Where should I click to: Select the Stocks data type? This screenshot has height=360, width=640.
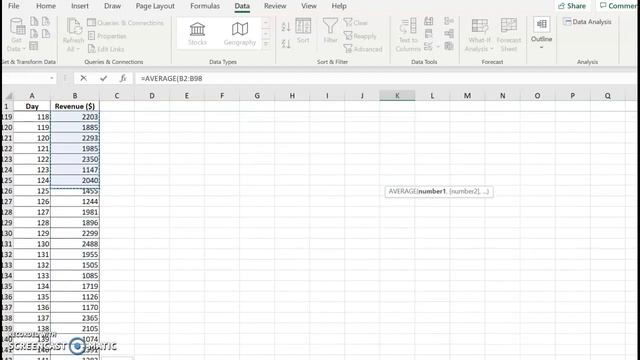coord(198,34)
